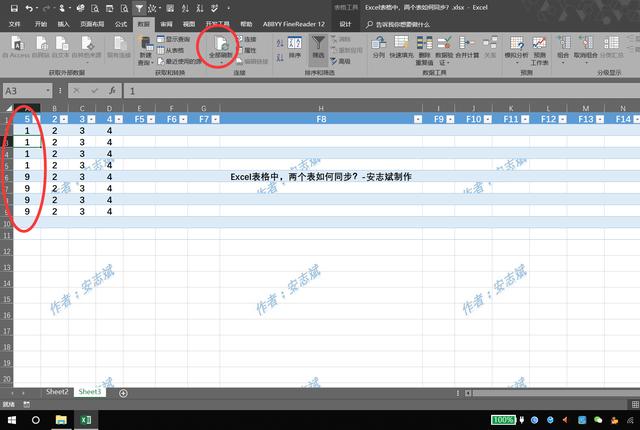Viewport: 640px width, 430px height.
Task: Open filter dropdown for F5 column
Action: tap(151, 119)
